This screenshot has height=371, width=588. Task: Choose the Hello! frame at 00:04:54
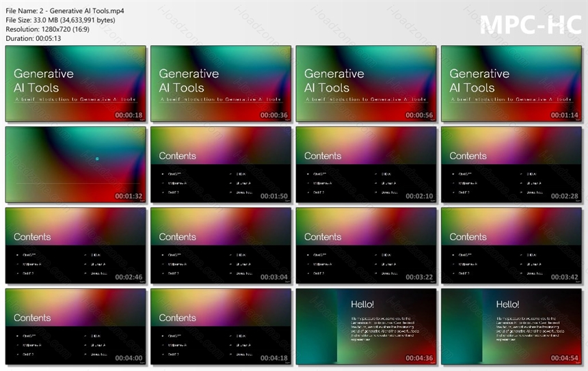coord(511,327)
